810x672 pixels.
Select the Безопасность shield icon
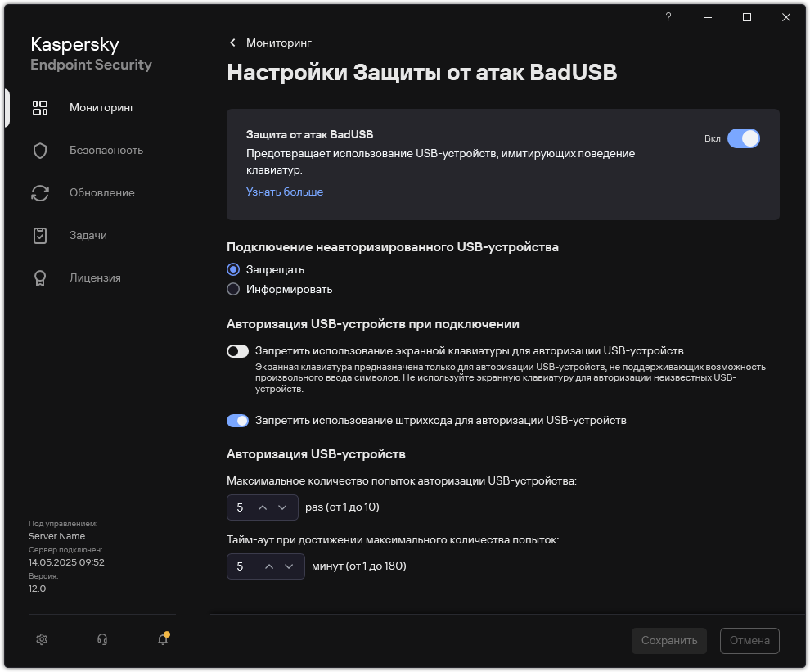[39, 150]
